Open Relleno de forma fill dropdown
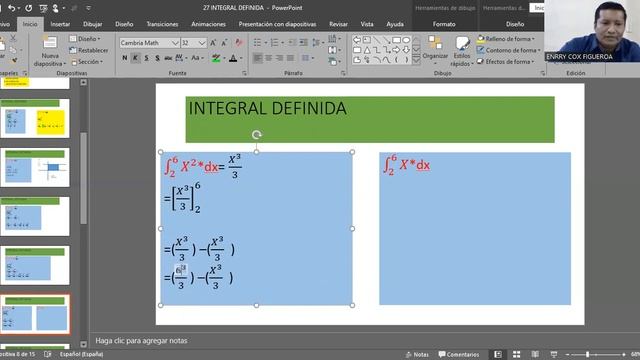Screen dimensions: 640x360 [x=506, y=39]
